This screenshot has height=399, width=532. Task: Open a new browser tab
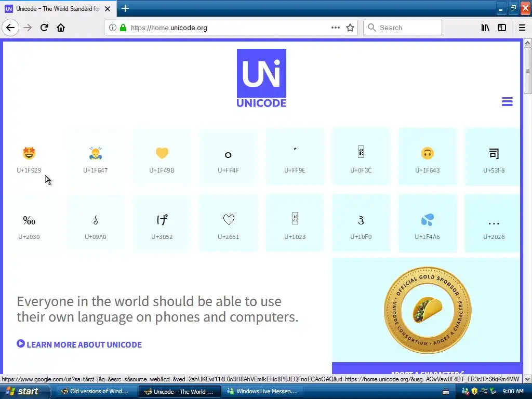125,8
